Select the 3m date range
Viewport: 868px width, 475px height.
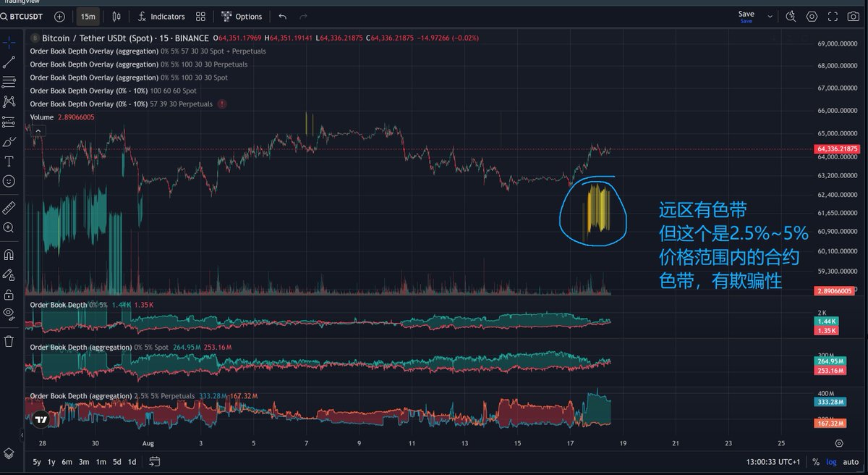pyautogui.click(x=84, y=461)
